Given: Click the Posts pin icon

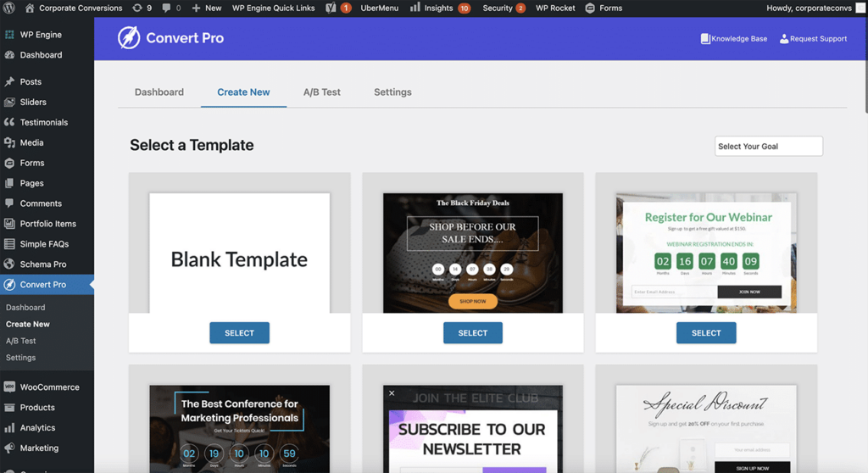Looking at the screenshot, I should [9, 81].
